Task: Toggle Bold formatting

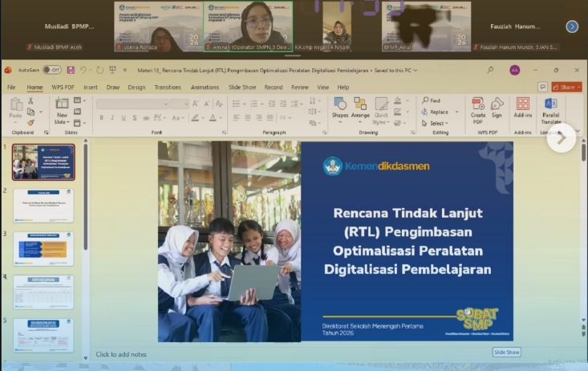Action: [101, 118]
